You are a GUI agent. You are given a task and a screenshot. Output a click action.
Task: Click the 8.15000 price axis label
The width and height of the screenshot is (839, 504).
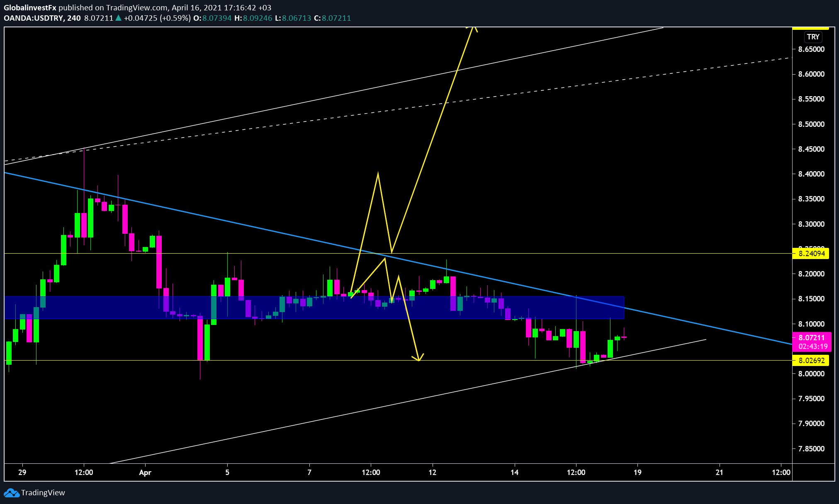click(x=811, y=299)
